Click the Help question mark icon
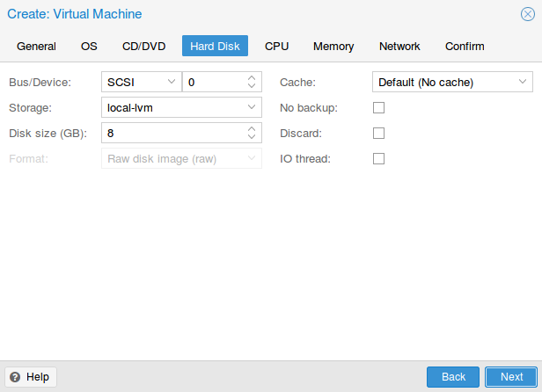This screenshot has width=542, height=392. coord(15,377)
